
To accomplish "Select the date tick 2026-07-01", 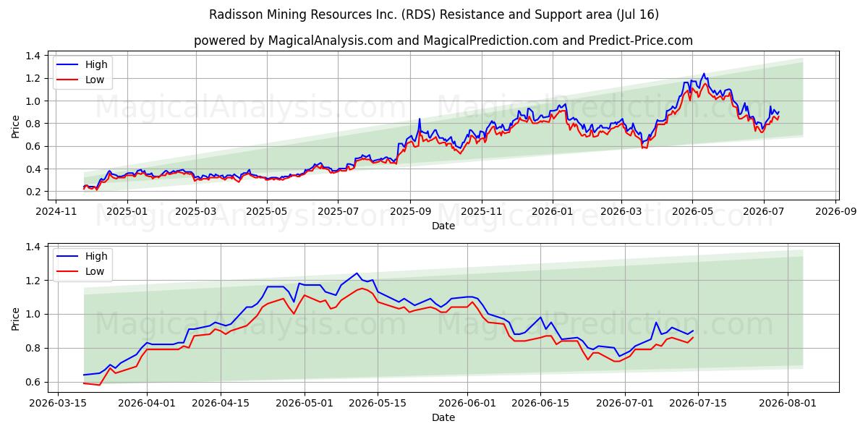I will pyautogui.click(x=624, y=404).
